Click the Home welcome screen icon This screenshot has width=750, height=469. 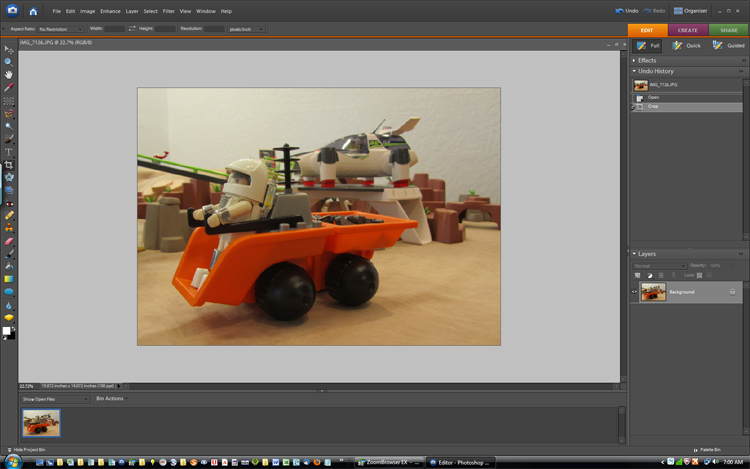pos(33,11)
